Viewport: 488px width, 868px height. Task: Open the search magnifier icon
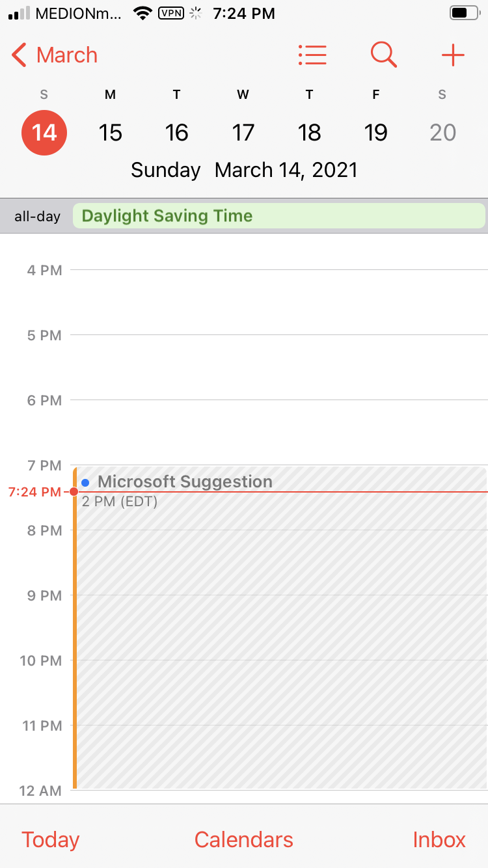click(383, 55)
